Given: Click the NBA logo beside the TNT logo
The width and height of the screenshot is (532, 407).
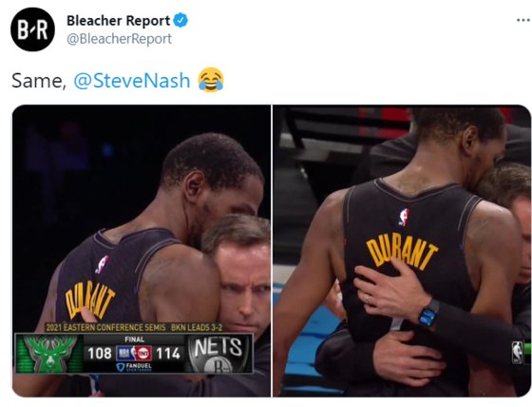Looking at the screenshot, I should click(124, 354).
